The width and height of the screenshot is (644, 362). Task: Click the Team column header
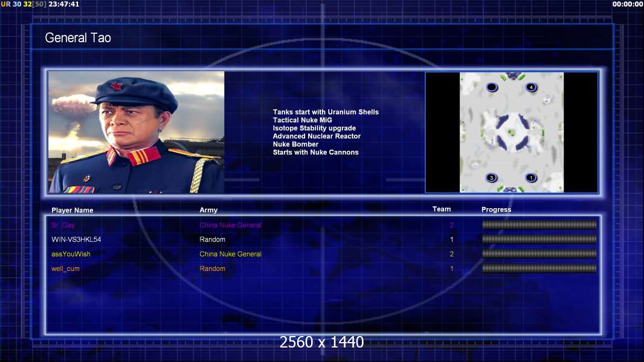tap(442, 209)
